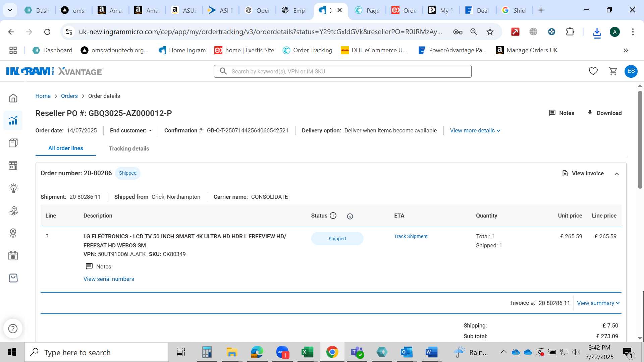Screen dimensions: 644x362
Task: Select the All order lines tab
Action: (66, 148)
